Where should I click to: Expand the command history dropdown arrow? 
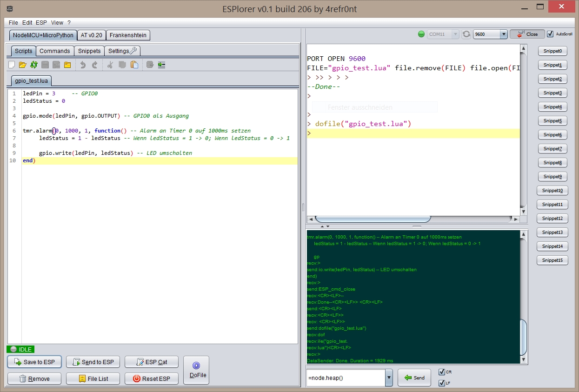pos(389,378)
